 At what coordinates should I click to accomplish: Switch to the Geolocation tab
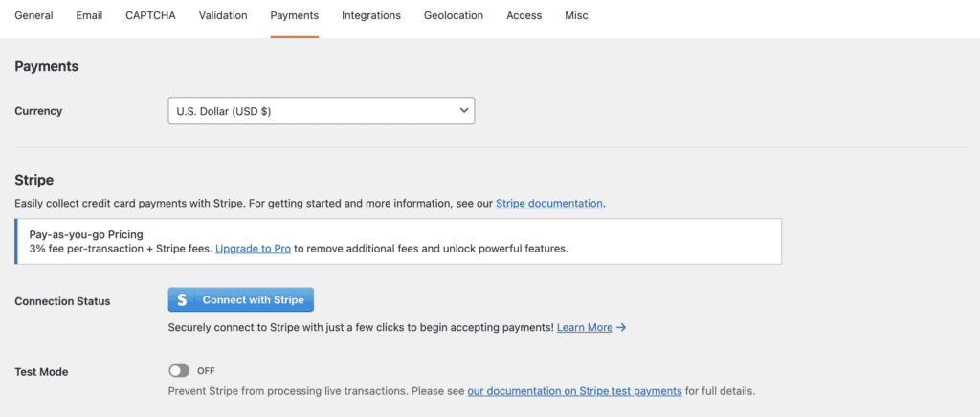454,15
